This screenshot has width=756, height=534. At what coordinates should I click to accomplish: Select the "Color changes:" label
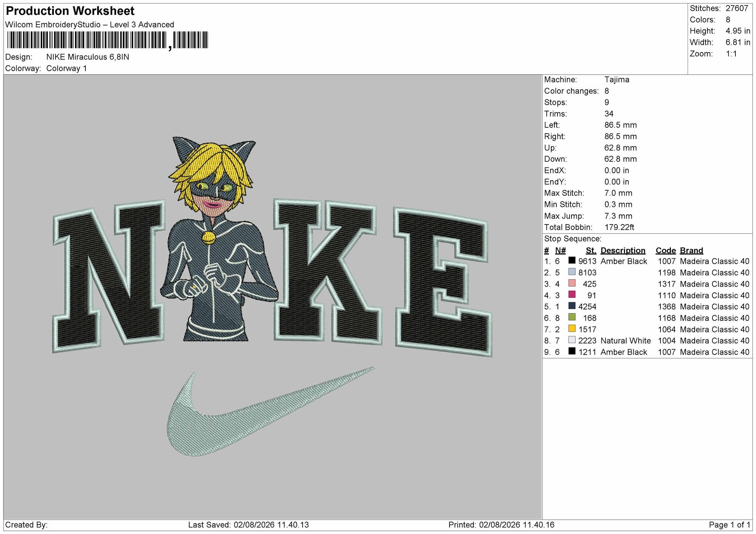pyautogui.click(x=571, y=91)
